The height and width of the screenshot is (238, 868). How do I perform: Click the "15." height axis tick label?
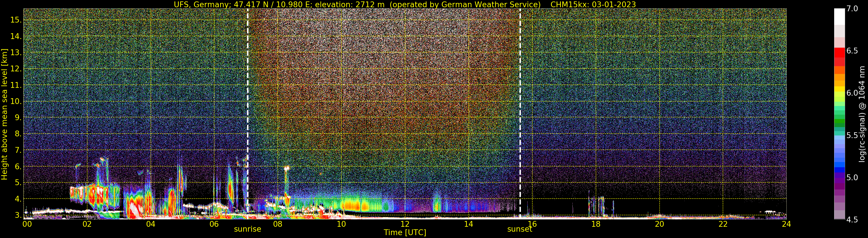pyautogui.click(x=16, y=20)
